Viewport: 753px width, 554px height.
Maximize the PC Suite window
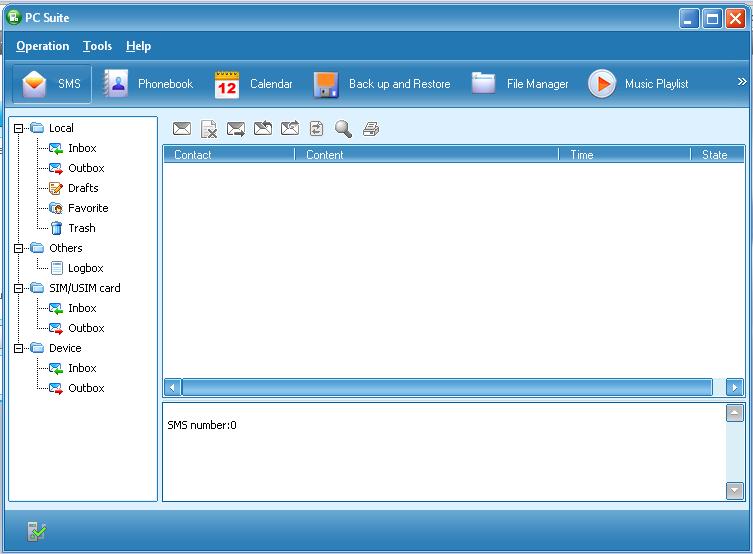coord(712,19)
